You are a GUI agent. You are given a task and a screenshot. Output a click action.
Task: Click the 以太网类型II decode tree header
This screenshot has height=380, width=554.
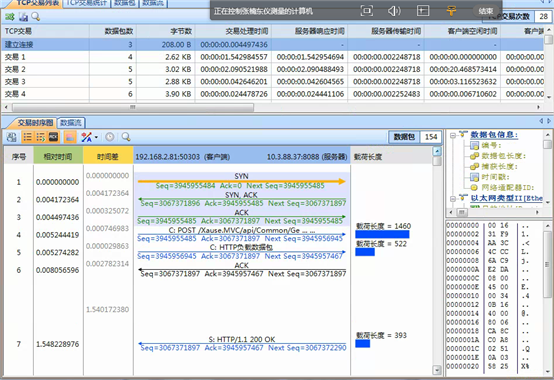506,198
